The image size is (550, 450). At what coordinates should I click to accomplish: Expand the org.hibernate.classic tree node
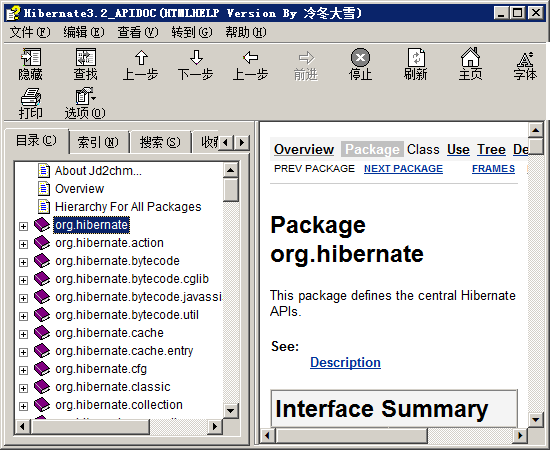(x=23, y=388)
